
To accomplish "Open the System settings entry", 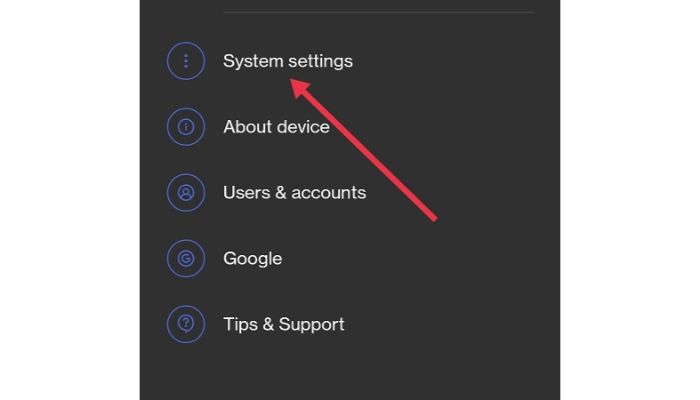I will (350, 61).
